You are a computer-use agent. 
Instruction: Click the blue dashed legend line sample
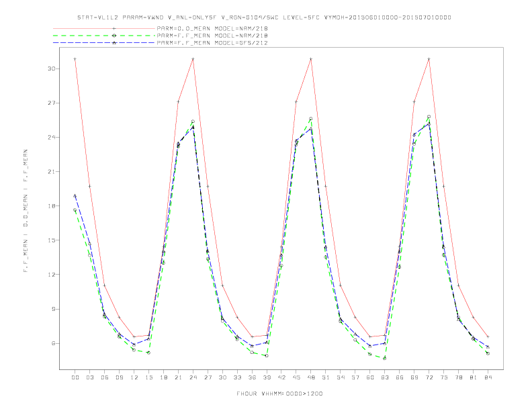[x=104, y=43]
